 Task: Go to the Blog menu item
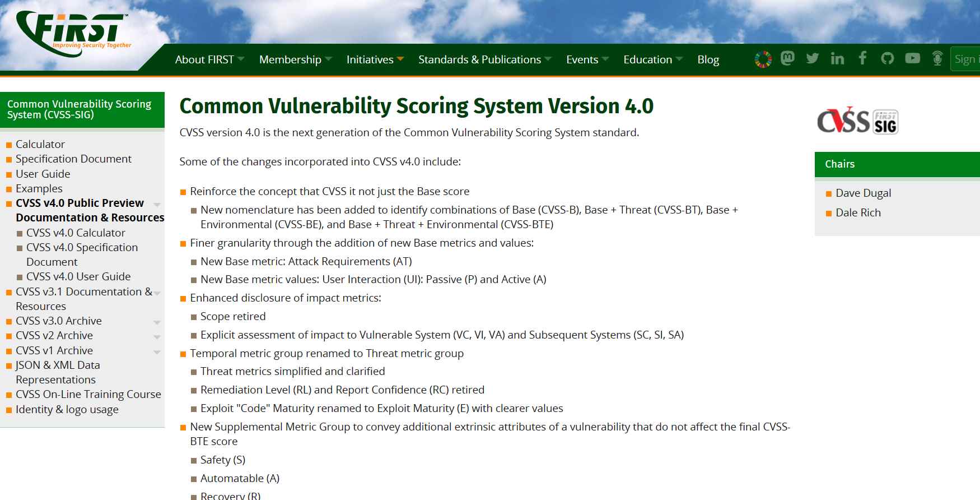708,59
